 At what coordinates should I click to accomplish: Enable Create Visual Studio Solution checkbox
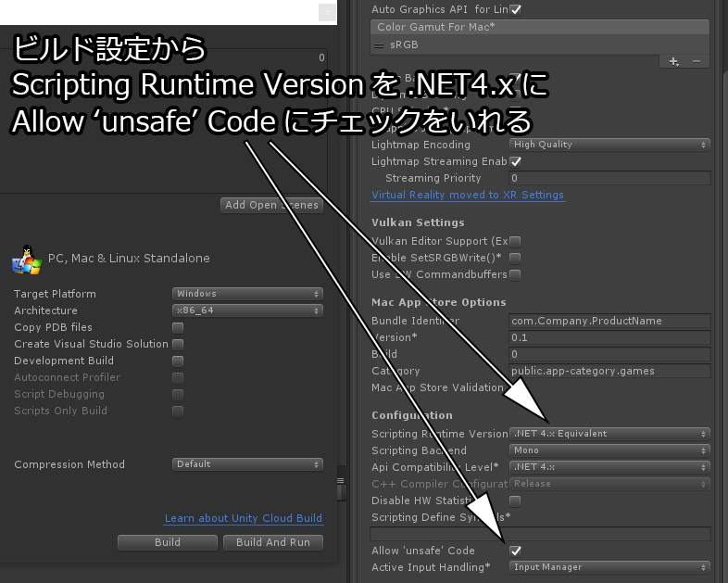tap(178, 345)
